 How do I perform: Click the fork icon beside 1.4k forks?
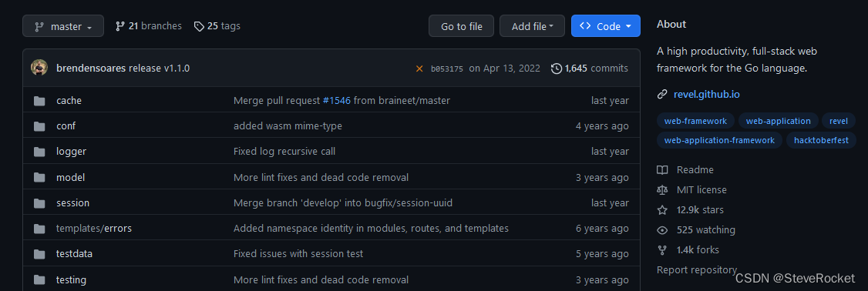(662, 250)
